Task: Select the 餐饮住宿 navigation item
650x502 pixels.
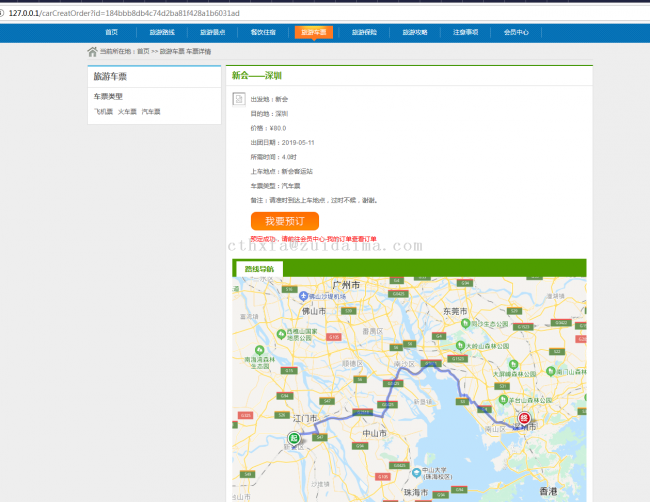Action: pyautogui.click(x=263, y=32)
